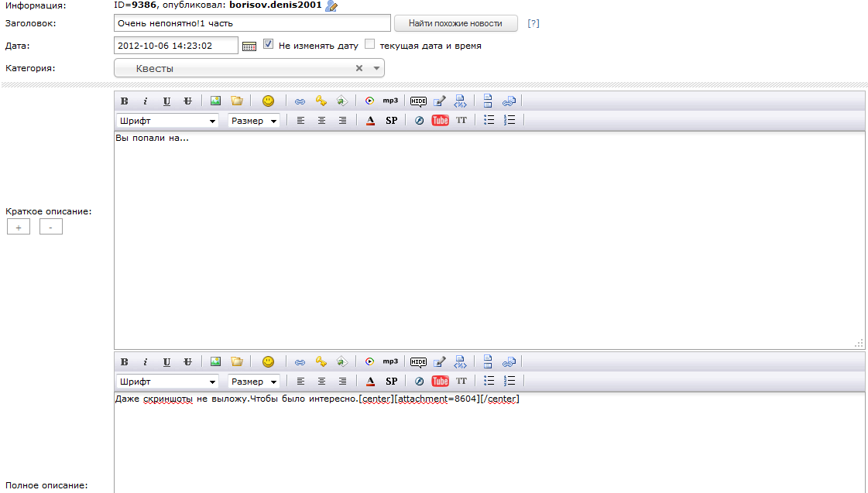Enable 'текущая дата и время' checkbox
Image resolution: width=868 pixels, height=493 pixels.
click(370, 45)
